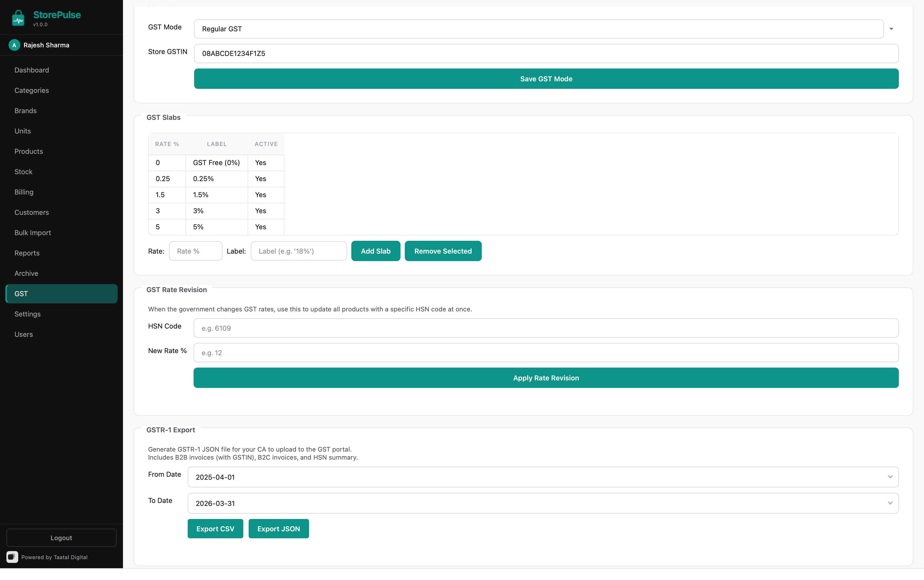Go to Reports
924x580 pixels.
point(61,253)
